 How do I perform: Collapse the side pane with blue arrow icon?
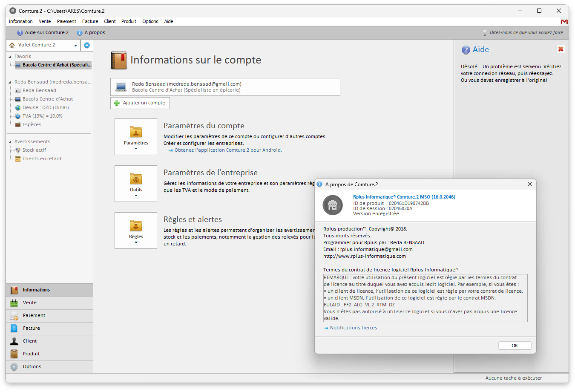click(87, 45)
